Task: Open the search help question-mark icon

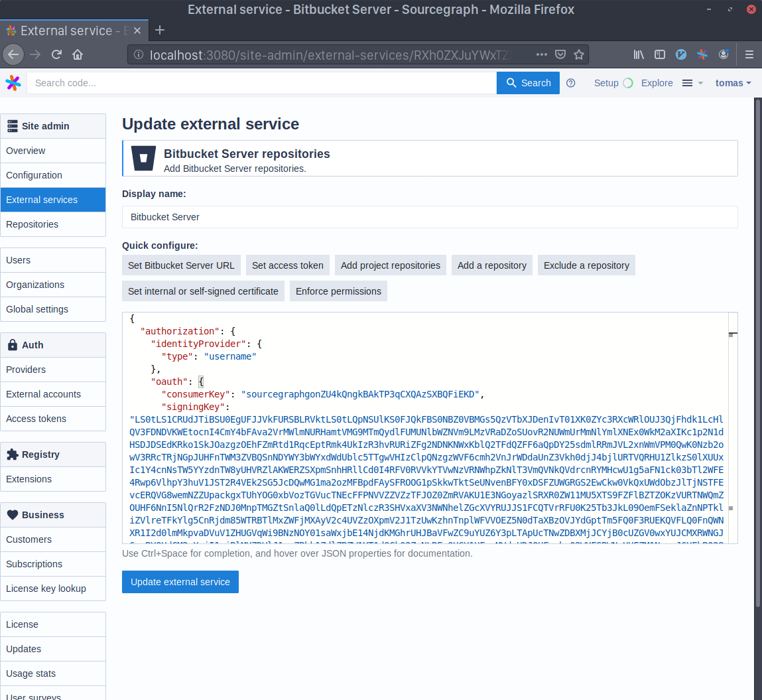Action: pos(571,83)
